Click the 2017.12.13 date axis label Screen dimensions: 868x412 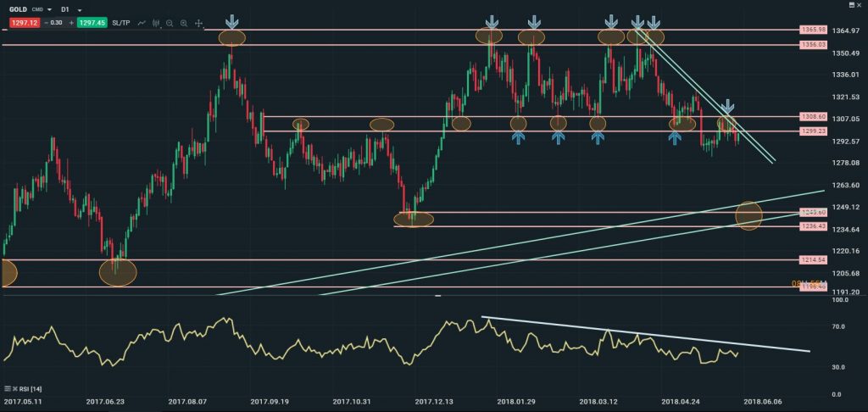coord(433,401)
